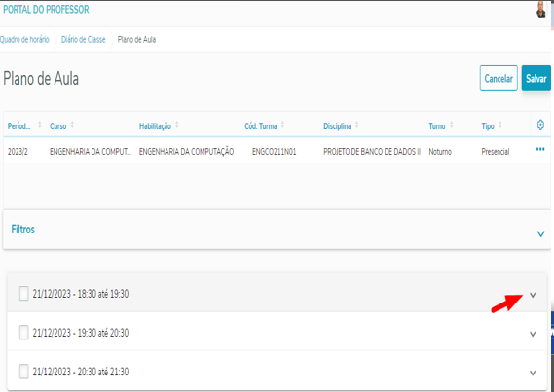Sort by the Tipo column arrows
Viewport: 554px width, 392px height.
point(499,125)
